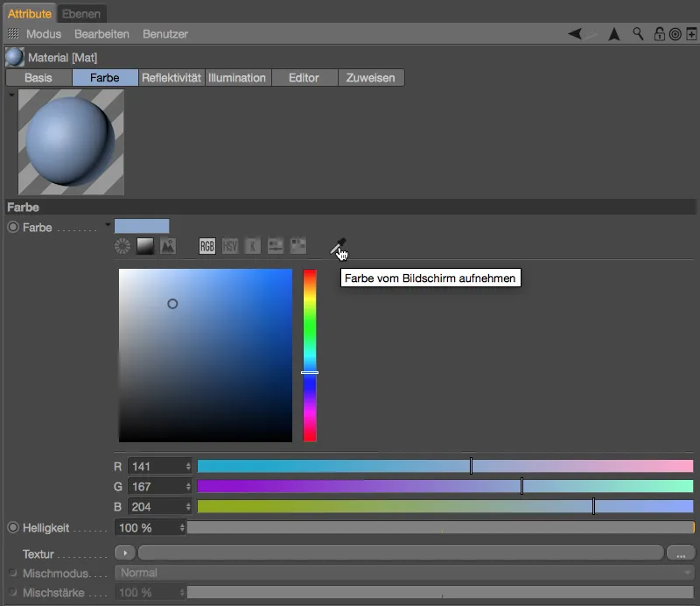Screen dimensions: 700x606
Task: Click the grid handle icon beside Modus
Action: tap(13, 33)
